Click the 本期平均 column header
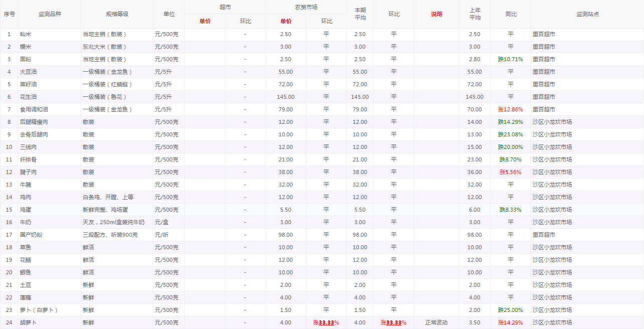Screen dimensions: 644x329 click(x=360, y=14)
